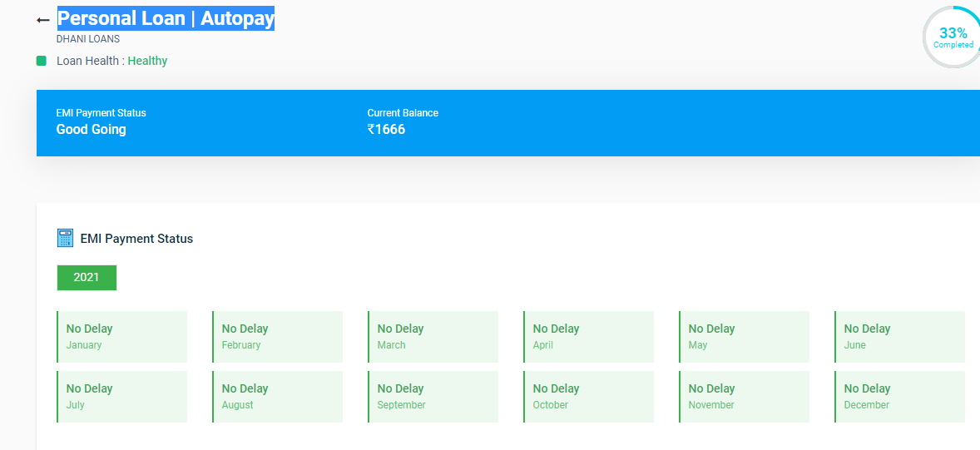The height and width of the screenshot is (450, 980).
Task: Click the green Loan Health indicator square
Action: tap(42, 61)
